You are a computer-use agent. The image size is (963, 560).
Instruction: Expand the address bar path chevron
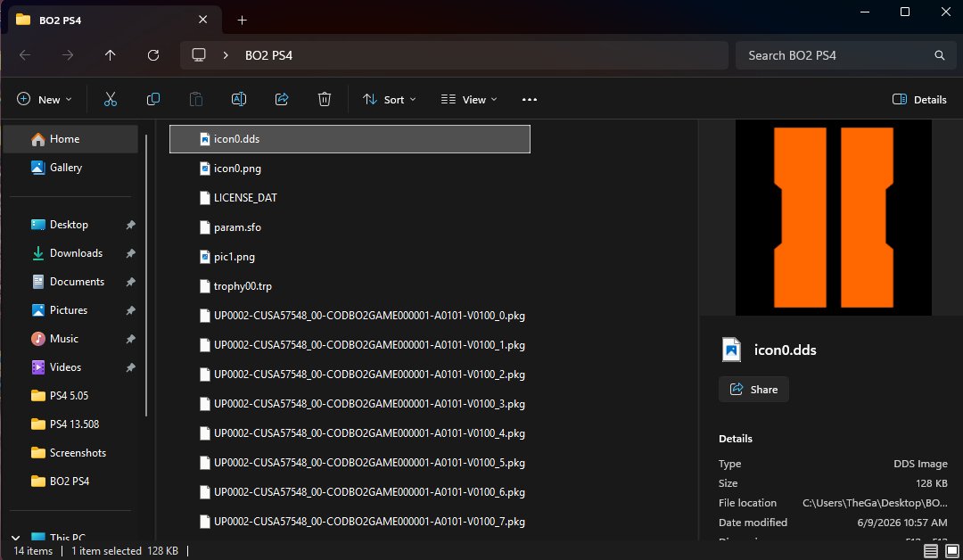(x=226, y=55)
